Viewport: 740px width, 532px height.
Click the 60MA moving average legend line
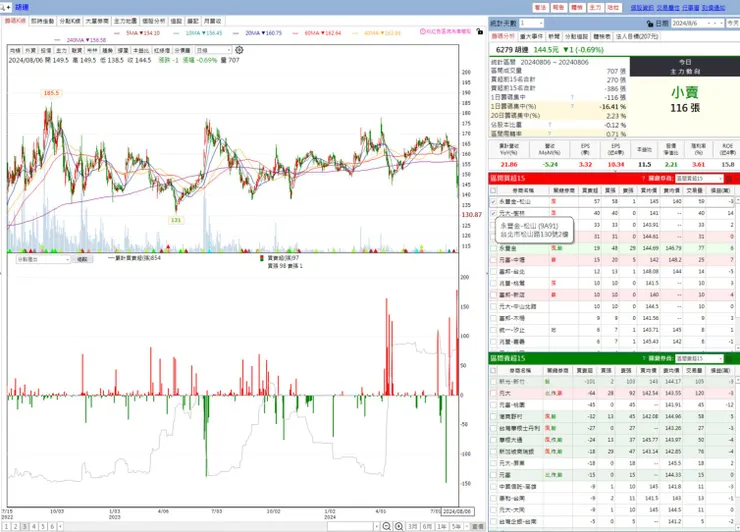pos(317,33)
